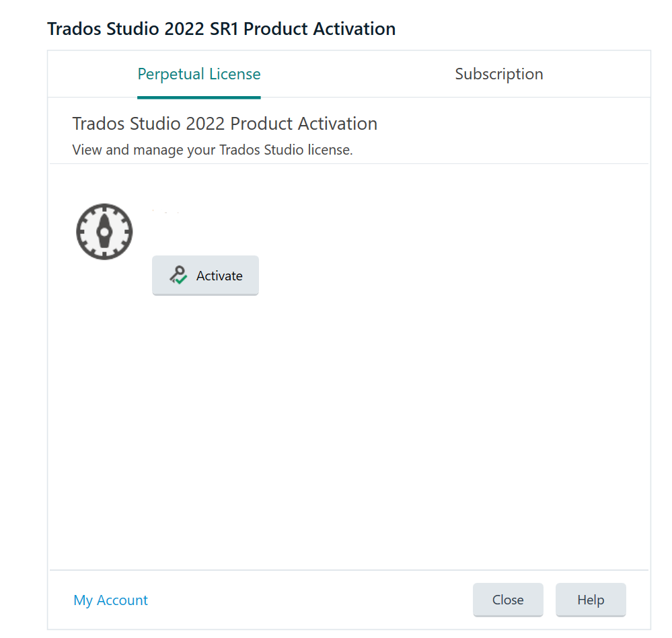
Task: Click the key icon on Activate button
Action: (178, 275)
